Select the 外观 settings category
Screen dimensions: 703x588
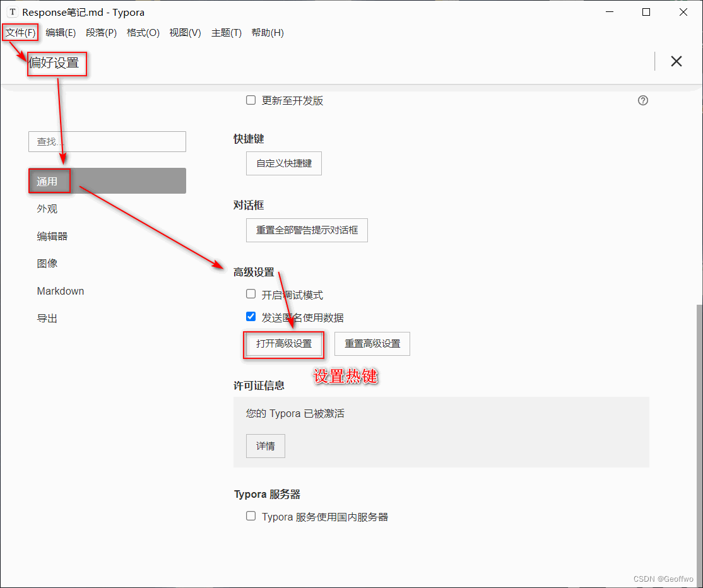tap(47, 209)
